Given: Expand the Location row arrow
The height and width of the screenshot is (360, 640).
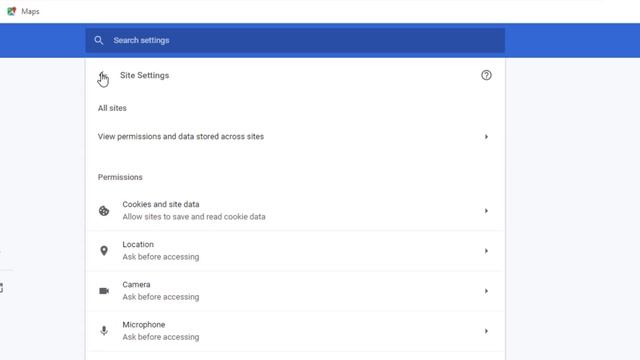Looking at the screenshot, I should pyautogui.click(x=486, y=251).
